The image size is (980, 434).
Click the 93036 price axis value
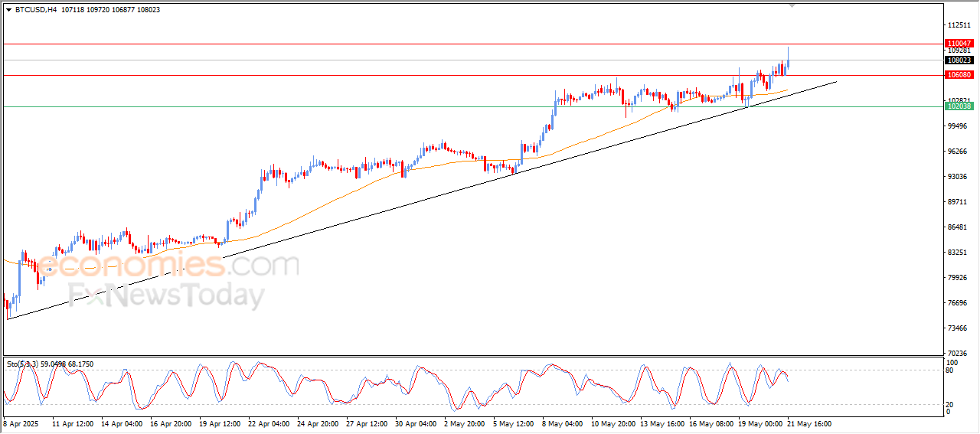click(959, 176)
